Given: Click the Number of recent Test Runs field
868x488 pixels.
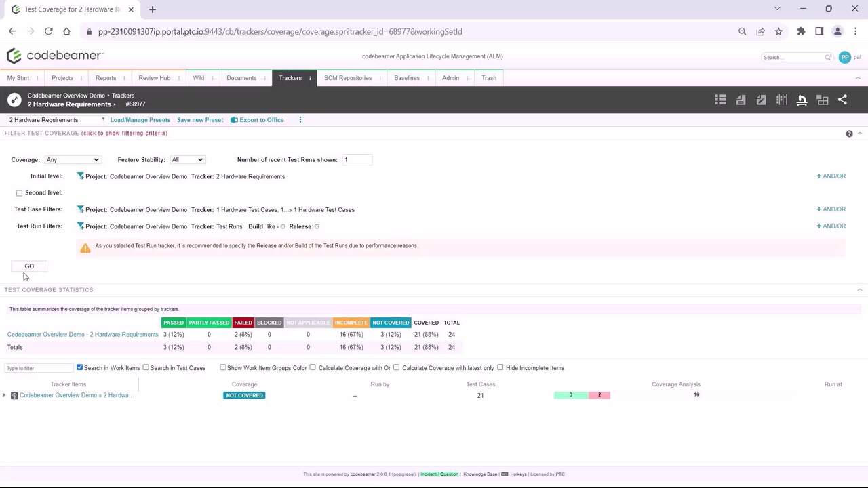Looking at the screenshot, I should (357, 160).
